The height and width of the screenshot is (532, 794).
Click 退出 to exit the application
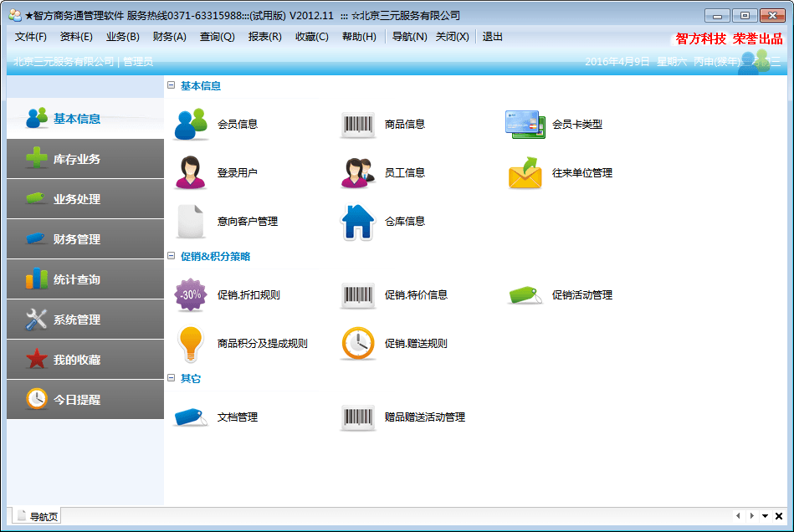click(493, 37)
